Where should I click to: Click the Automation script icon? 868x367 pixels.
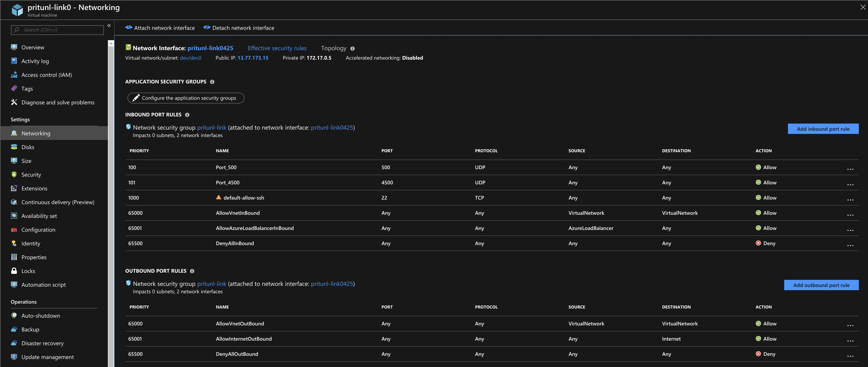pos(14,285)
